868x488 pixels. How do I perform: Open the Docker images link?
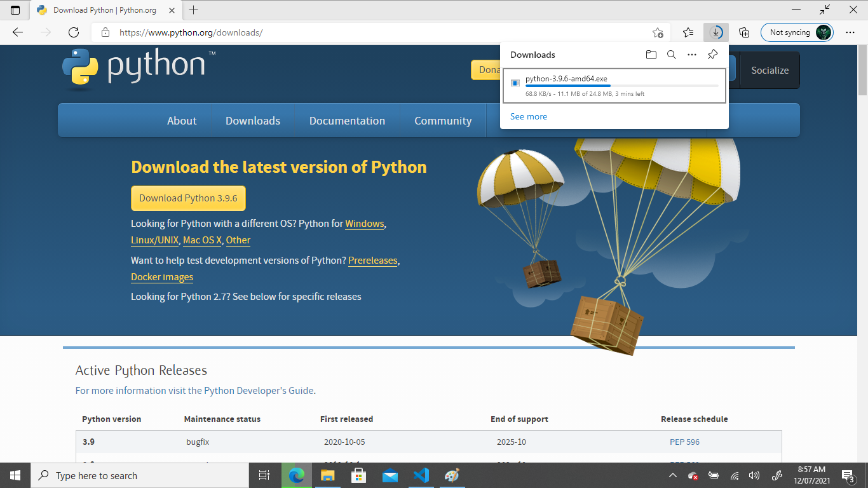pos(162,277)
